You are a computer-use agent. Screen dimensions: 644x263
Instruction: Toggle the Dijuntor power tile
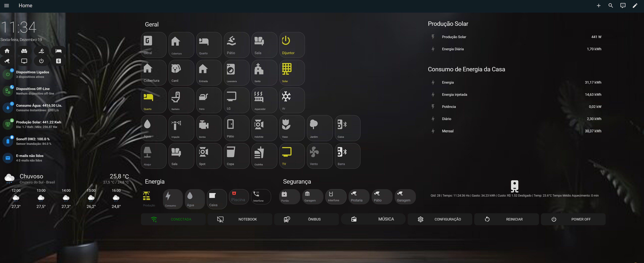(x=292, y=45)
